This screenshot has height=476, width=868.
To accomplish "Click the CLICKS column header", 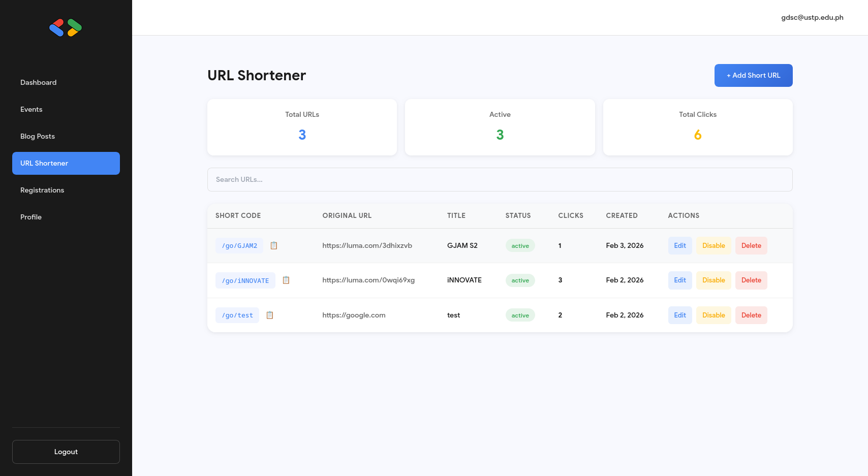I will pyautogui.click(x=571, y=215).
